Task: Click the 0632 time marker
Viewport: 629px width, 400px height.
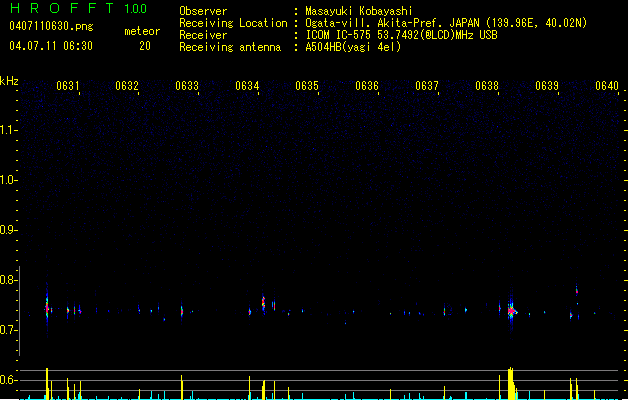Action: [127, 86]
